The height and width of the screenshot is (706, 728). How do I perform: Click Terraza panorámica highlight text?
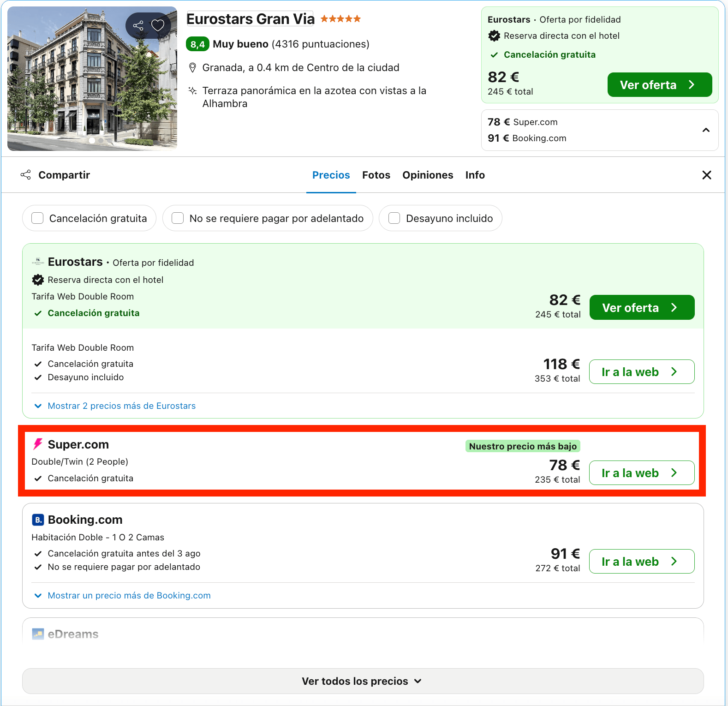(x=314, y=97)
